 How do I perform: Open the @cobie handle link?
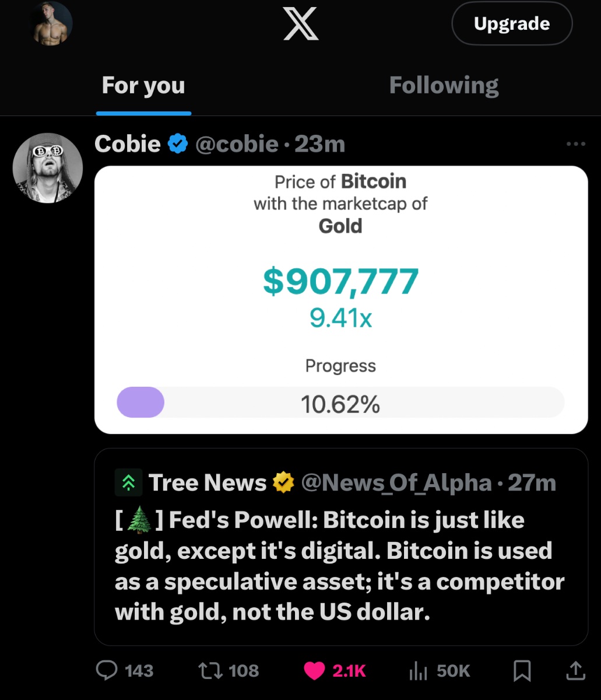pyautogui.click(x=237, y=144)
